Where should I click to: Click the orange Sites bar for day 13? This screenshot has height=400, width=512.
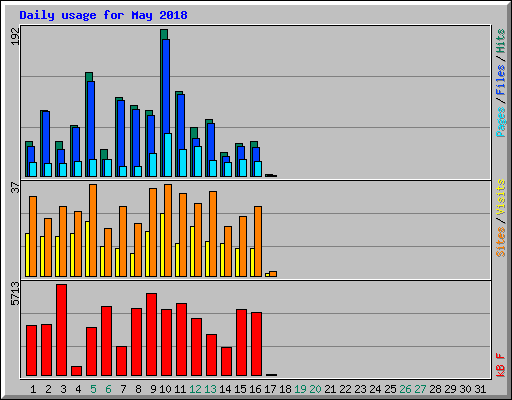pos(213,234)
